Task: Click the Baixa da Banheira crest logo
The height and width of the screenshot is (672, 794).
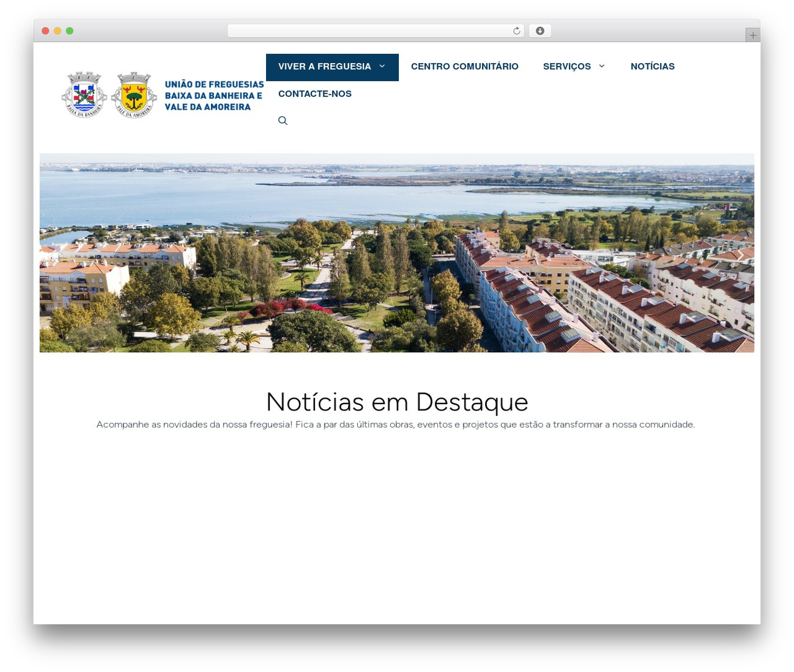Action: (x=84, y=94)
